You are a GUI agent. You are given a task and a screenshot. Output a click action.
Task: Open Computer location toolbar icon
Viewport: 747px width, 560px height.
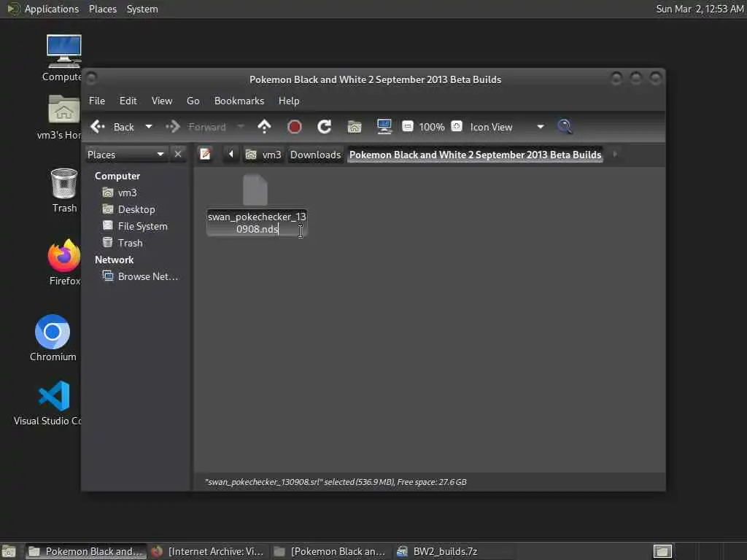[384, 127]
